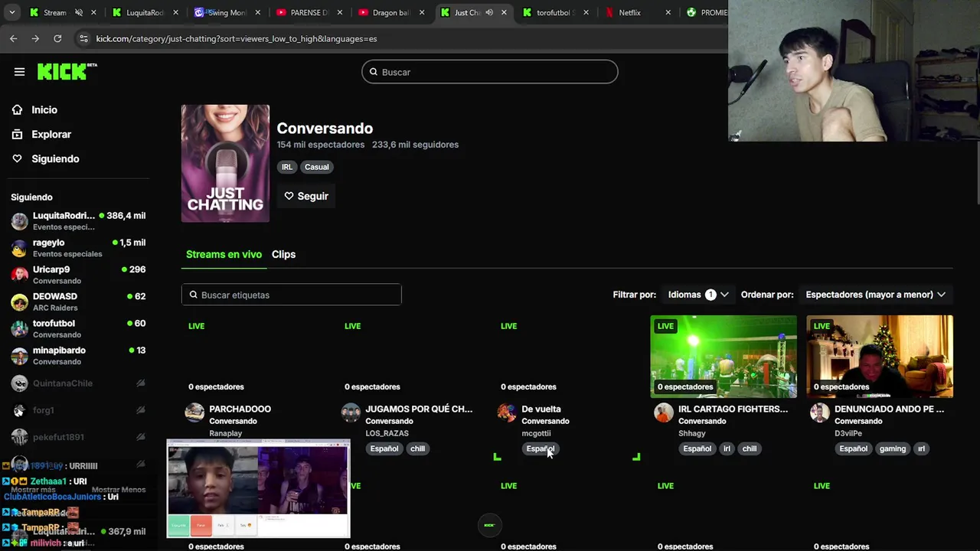Go back in browser history
The image size is (980, 551).
pos(14,38)
